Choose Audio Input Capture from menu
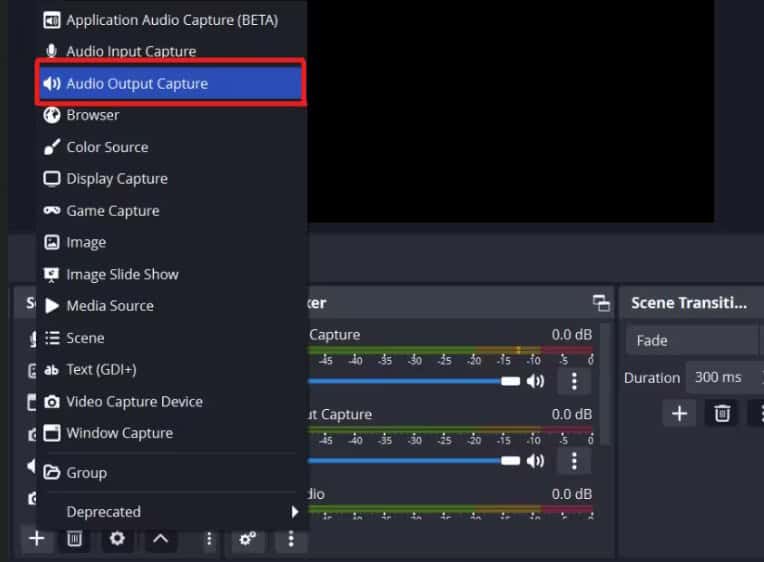764x562 pixels. click(x=172, y=51)
